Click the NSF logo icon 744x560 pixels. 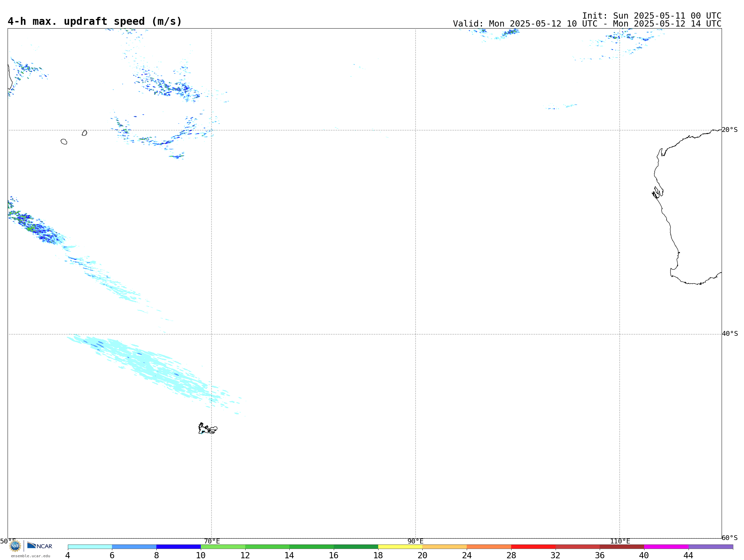(15, 546)
